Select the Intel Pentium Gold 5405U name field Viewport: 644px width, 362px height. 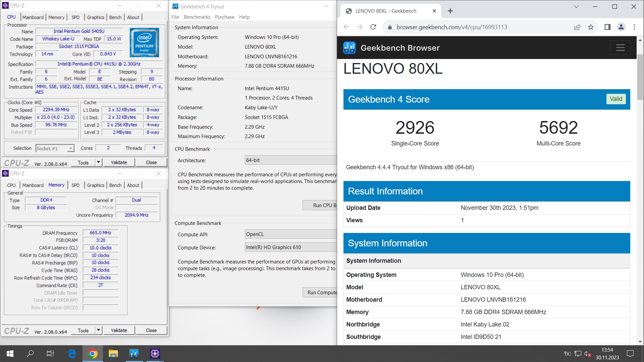tap(79, 31)
